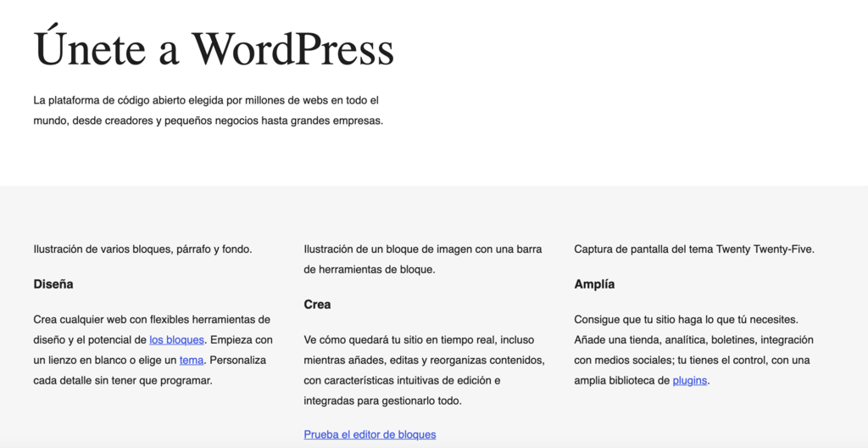Open the 'los bloques' link
The image size is (868, 448).
pos(176,340)
